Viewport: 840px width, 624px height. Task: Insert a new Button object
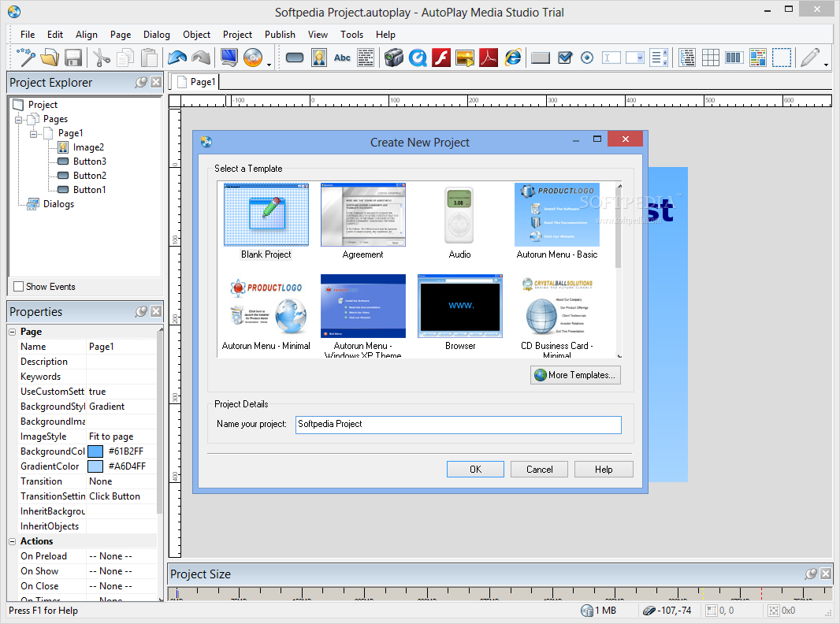click(295, 58)
